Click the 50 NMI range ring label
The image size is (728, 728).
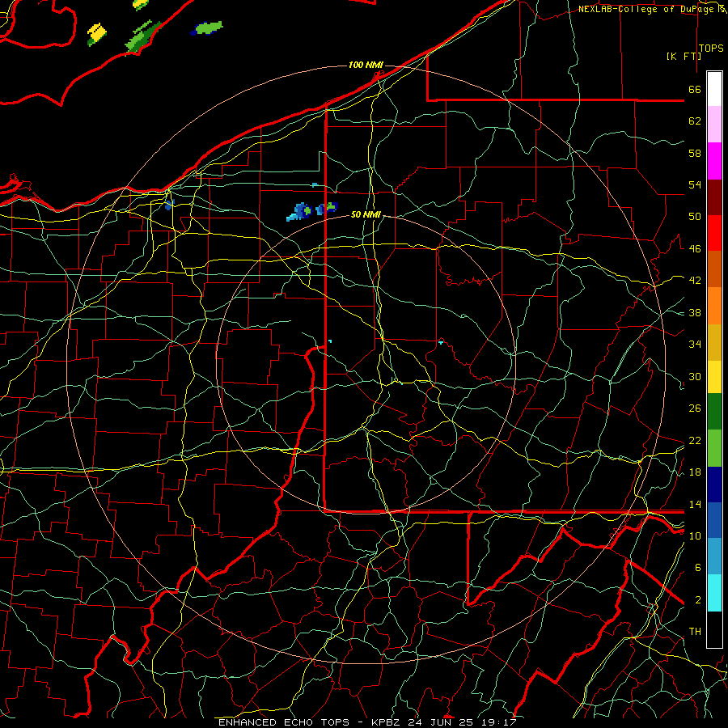click(366, 214)
